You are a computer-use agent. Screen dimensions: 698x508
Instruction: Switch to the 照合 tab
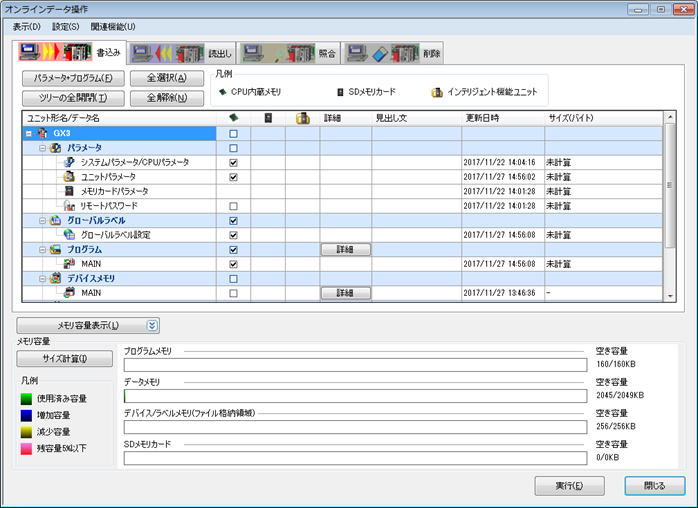289,53
